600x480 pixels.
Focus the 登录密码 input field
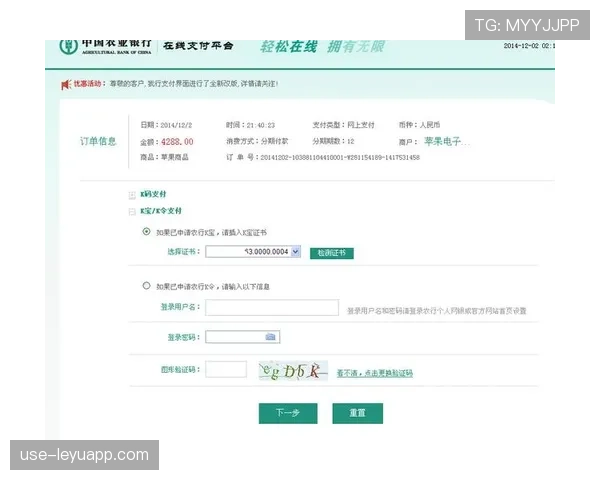click(243, 337)
